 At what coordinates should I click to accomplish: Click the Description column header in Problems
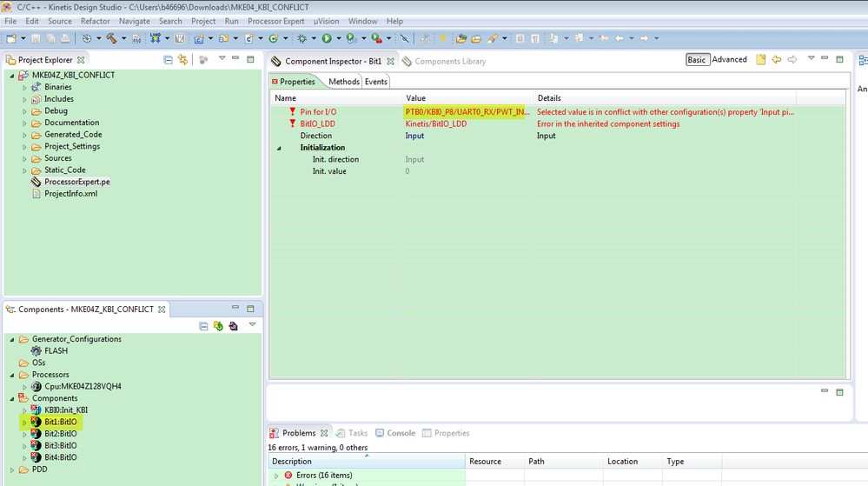click(x=367, y=461)
